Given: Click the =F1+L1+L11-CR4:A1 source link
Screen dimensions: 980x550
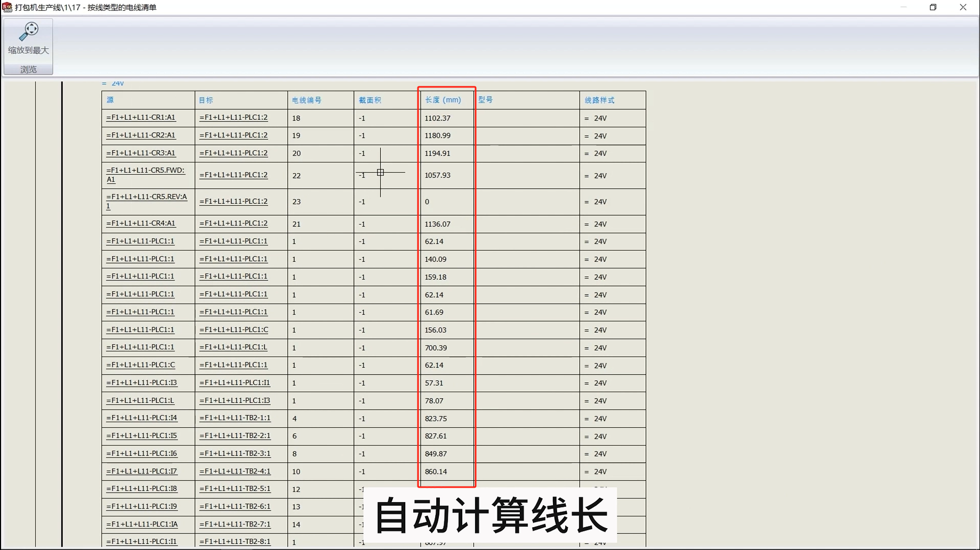Looking at the screenshot, I should click(140, 223).
